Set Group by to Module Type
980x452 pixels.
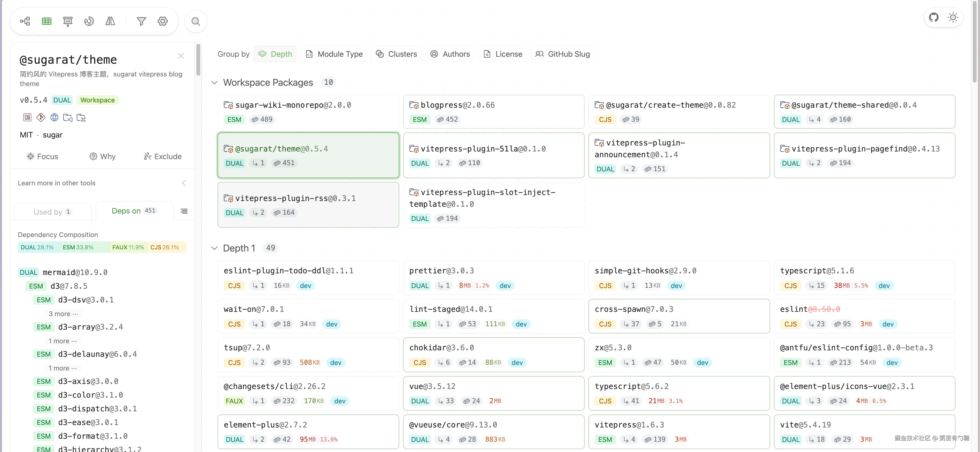click(334, 54)
